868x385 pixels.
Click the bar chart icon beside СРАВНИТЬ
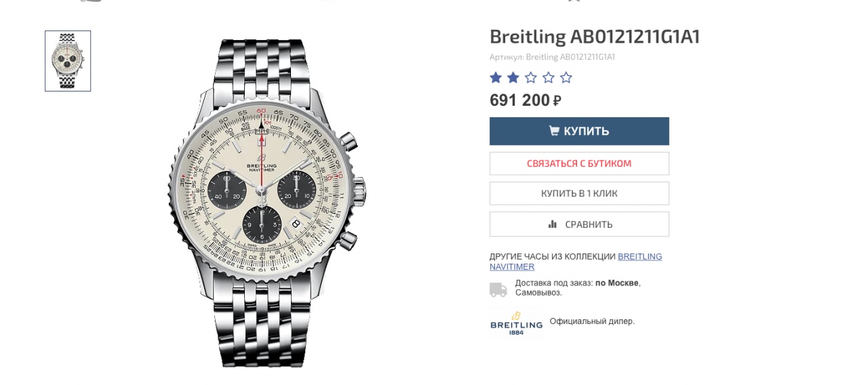coord(553,224)
